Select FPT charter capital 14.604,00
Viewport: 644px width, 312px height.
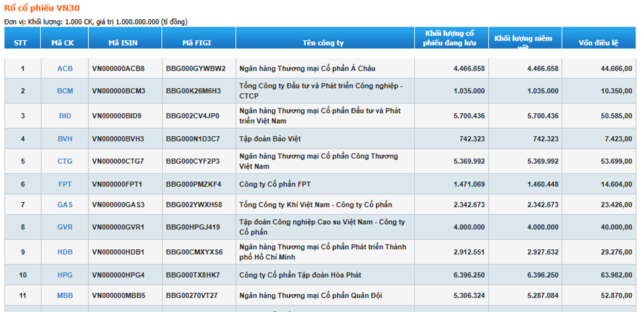click(x=616, y=184)
